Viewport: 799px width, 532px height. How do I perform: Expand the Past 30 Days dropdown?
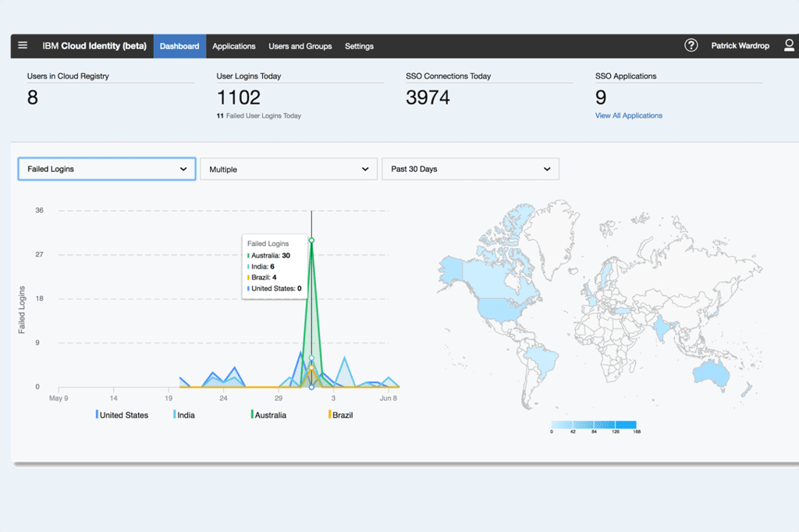tap(470, 169)
